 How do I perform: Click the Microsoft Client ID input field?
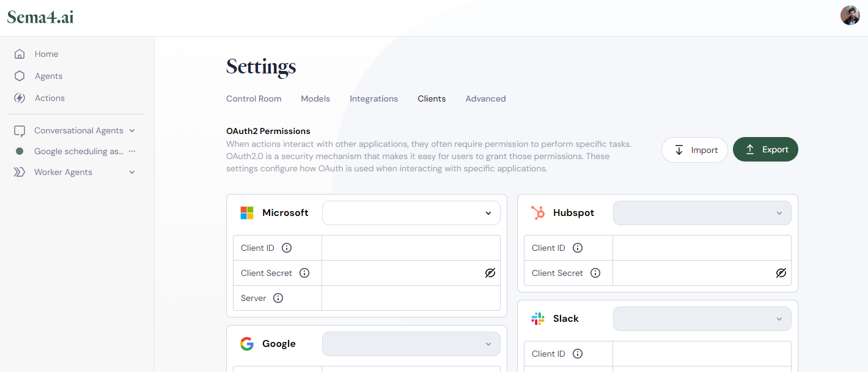(x=411, y=248)
